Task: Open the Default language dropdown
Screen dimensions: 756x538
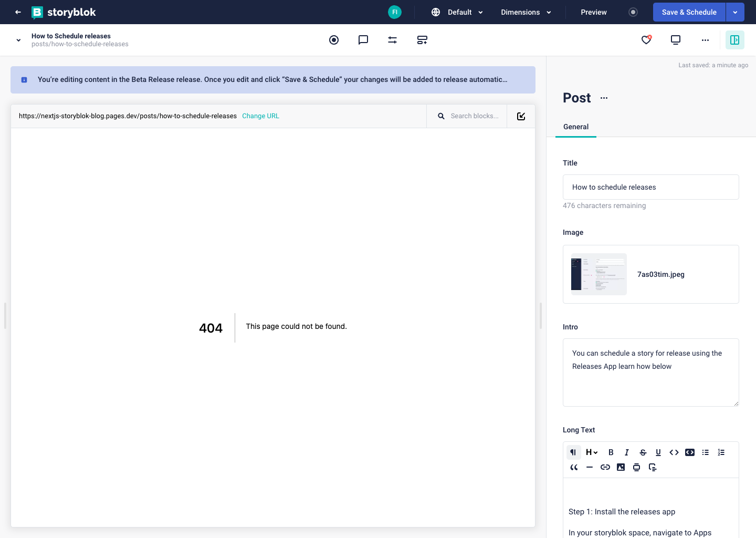Action: point(457,12)
